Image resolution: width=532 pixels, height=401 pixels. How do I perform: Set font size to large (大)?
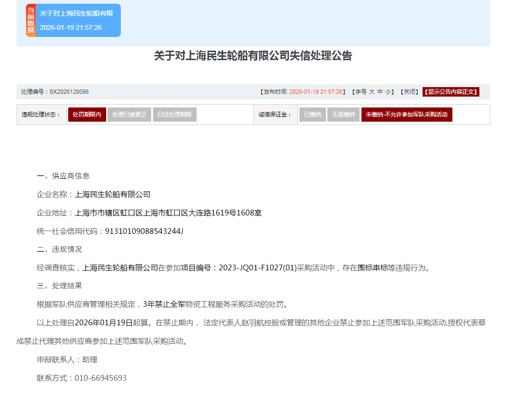[x=372, y=92]
